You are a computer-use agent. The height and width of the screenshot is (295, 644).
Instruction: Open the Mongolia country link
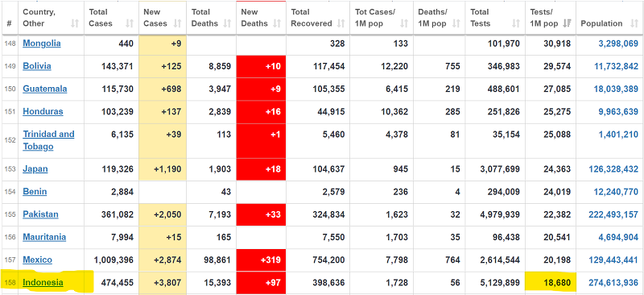click(x=42, y=44)
